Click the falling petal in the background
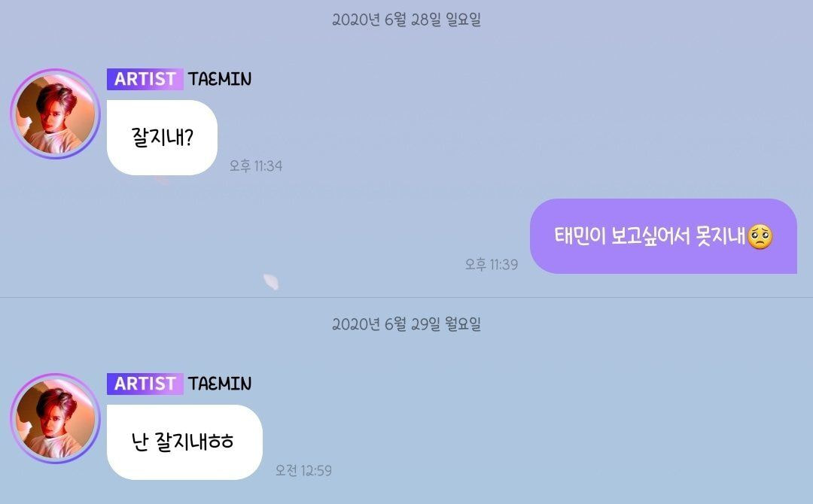Image resolution: width=813 pixels, height=504 pixels. pyautogui.click(x=271, y=281)
